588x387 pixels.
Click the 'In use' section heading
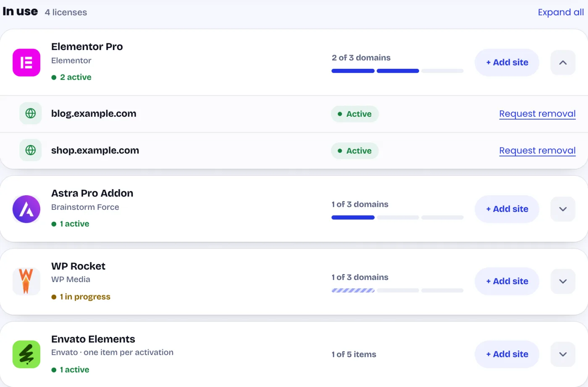[20, 11]
